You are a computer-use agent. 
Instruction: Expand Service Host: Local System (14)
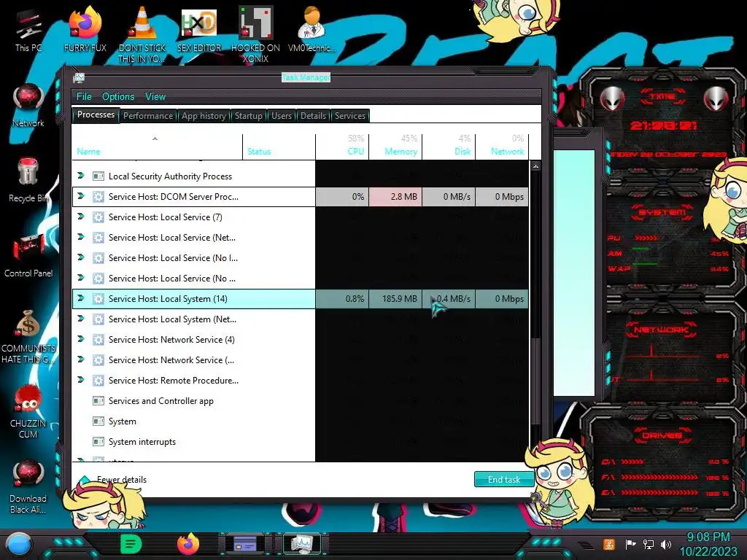[x=80, y=298]
